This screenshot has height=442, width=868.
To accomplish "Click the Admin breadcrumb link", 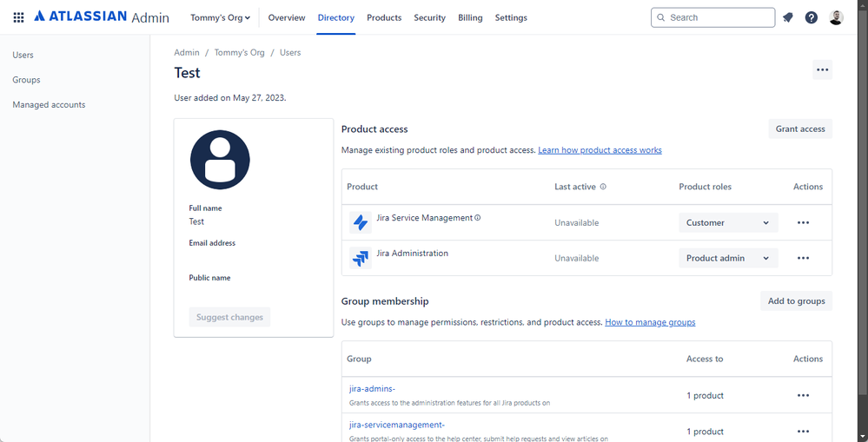I will click(x=187, y=53).
